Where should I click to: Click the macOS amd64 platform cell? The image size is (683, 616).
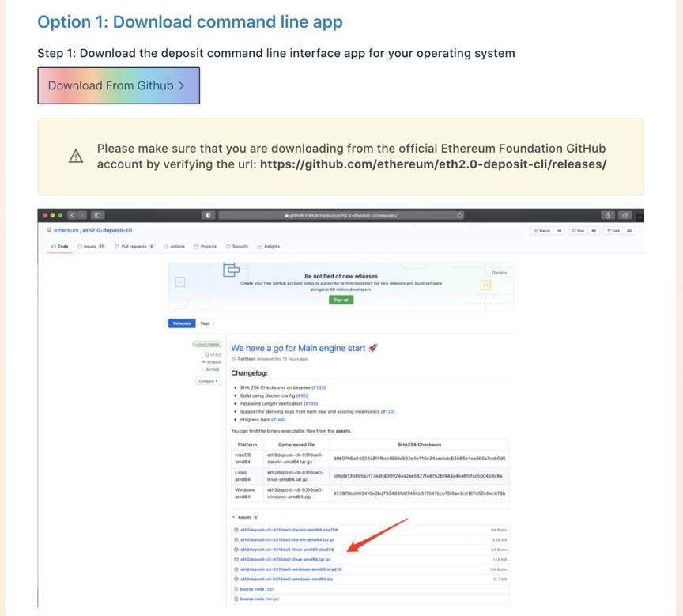[247, 459]
